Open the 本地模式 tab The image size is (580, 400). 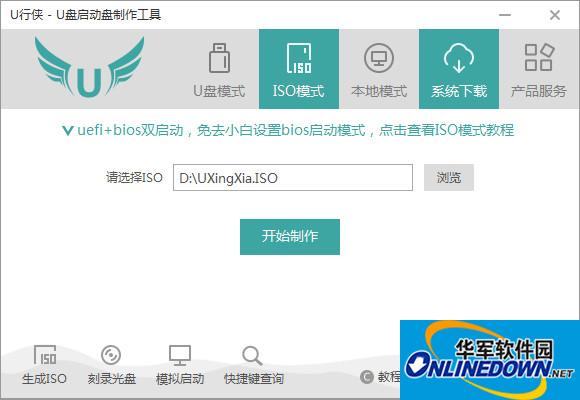pyautogui.click(x=379, y=69)
